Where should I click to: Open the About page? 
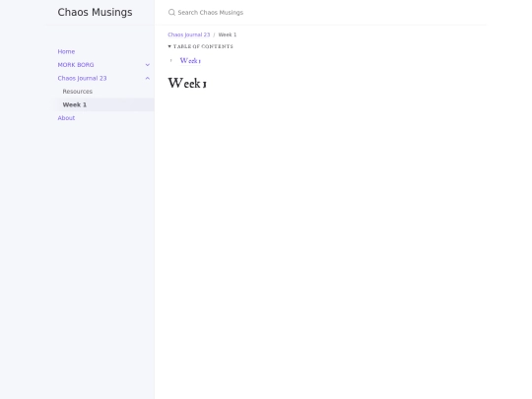(x=66, y=118)
